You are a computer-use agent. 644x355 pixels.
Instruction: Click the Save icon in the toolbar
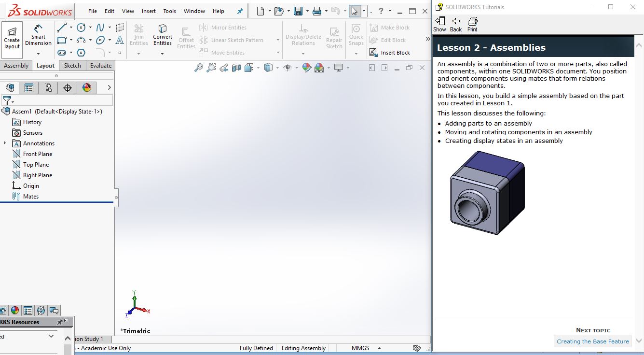click(x=298, y=11)
